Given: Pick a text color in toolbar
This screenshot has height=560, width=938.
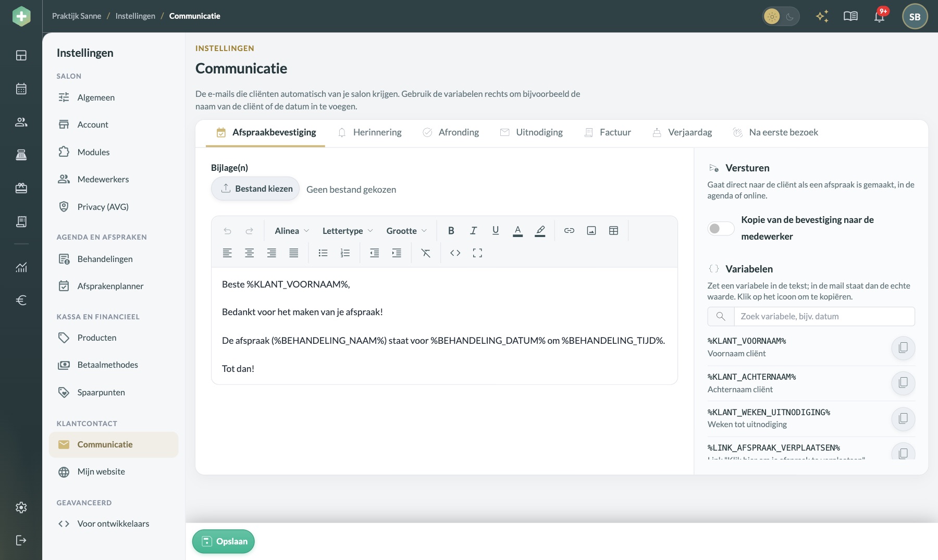Looking at the screenshot, I should 517,230.
